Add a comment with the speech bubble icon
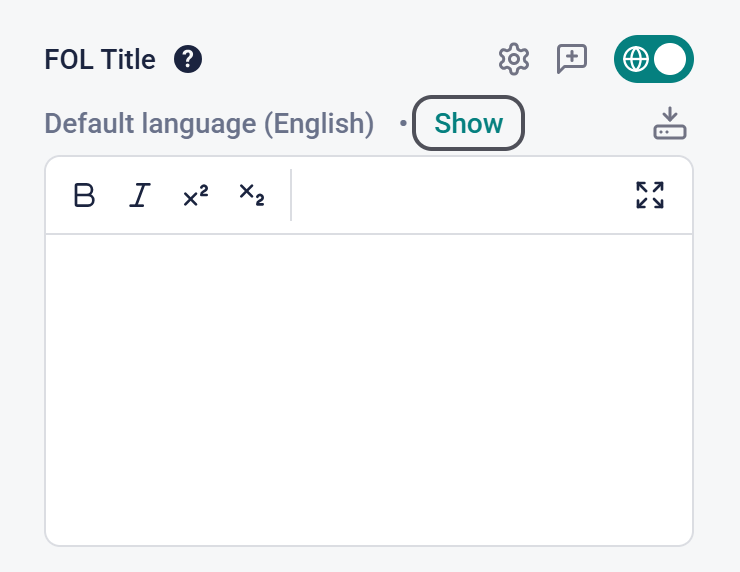 point(572,60)
